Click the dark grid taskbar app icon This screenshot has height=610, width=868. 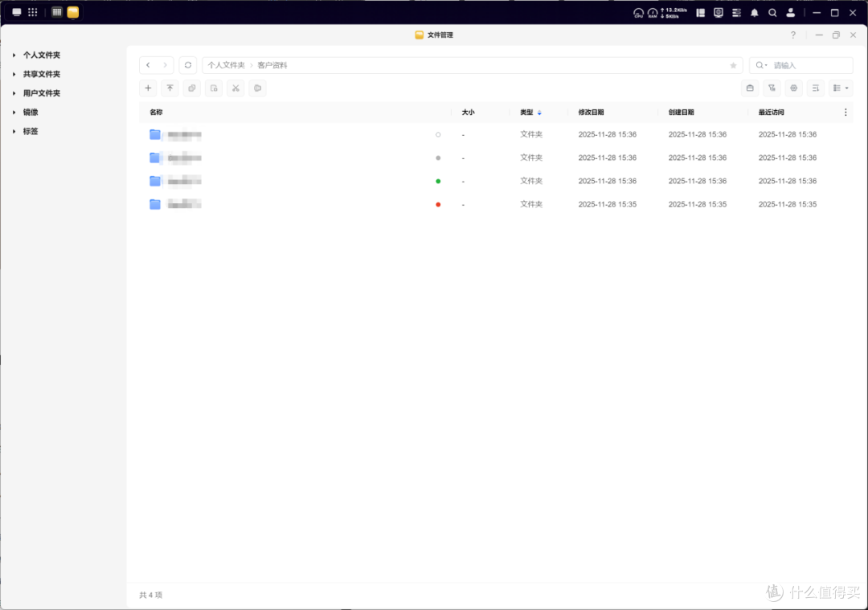pyautogui.click(x=56, y=12)
